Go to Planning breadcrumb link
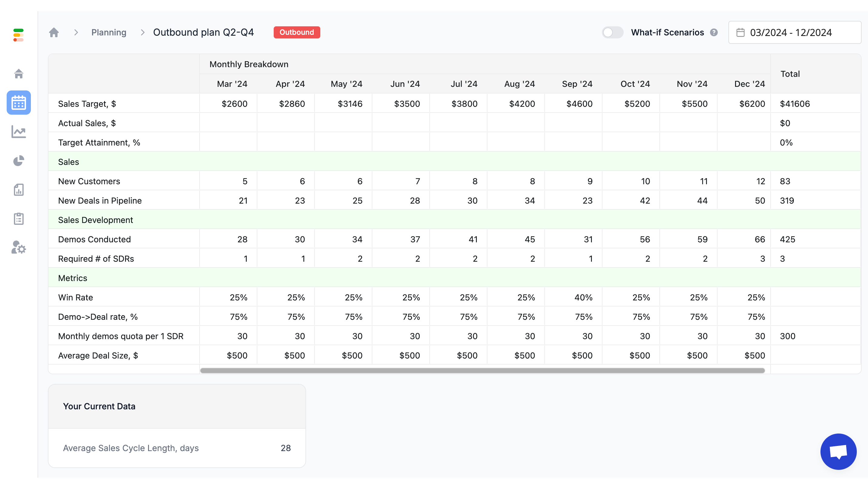 (109, 32)
